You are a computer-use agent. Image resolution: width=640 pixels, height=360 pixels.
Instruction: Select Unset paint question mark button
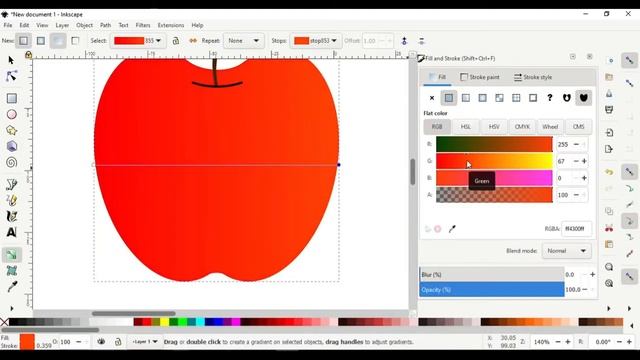pos(550,98)
